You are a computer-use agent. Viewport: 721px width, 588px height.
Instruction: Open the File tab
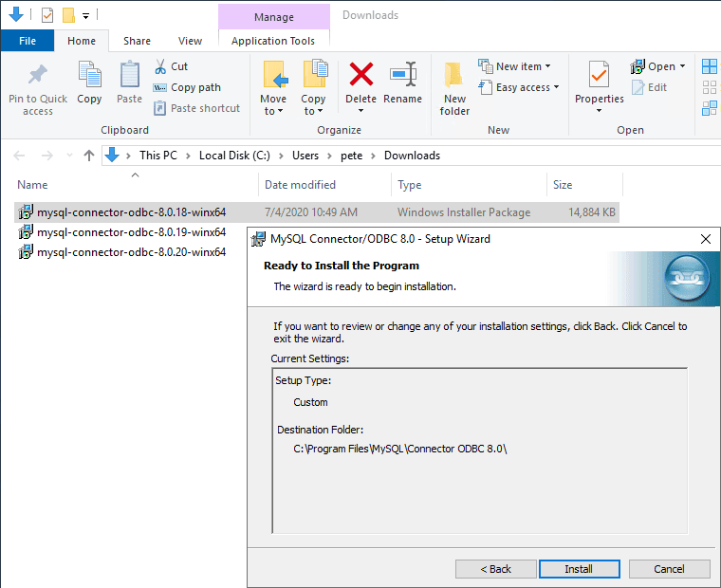point(28,41)
